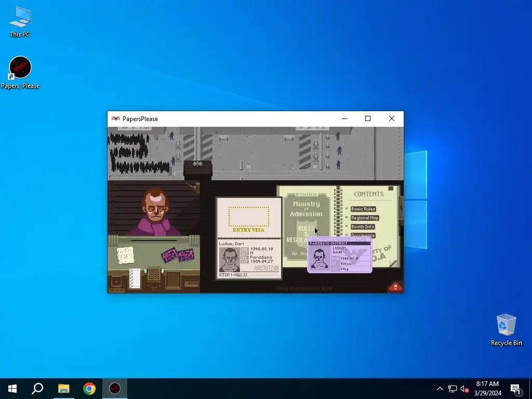Viewport: 532px width, 399px height.
Task: Select passport number 9TDP1-KQ2J2
Action: point(233,275)
